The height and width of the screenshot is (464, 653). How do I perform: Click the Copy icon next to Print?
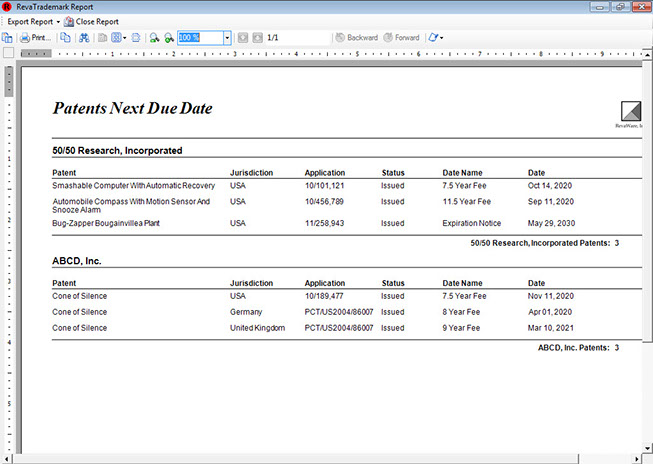pos(65,38)
